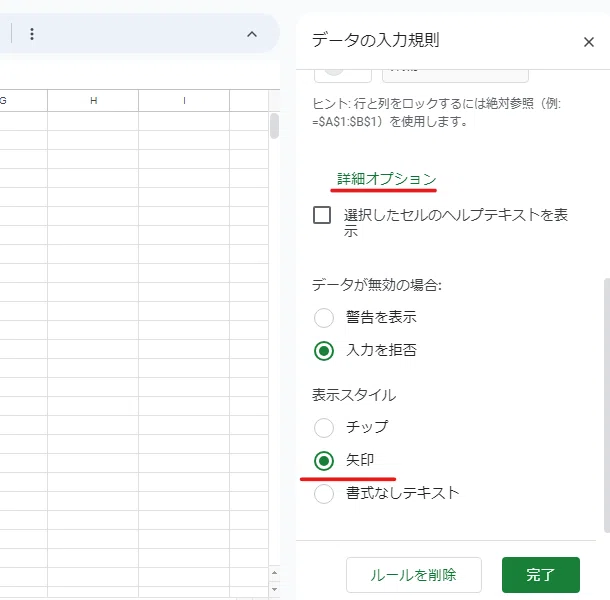Click the データが無効の場合: label
Image resolution: width=610 pixels, height=600 pixels.
pos(377,285)
